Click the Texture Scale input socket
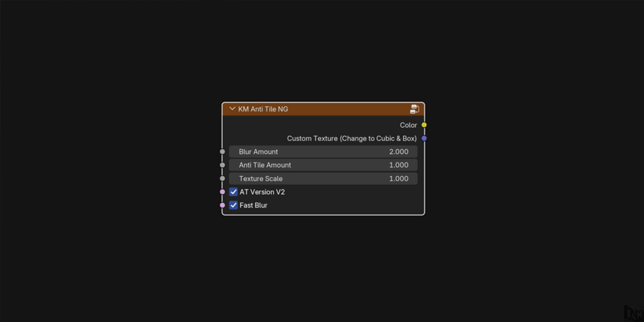Viewport: 644px width, 322px height. click(222, 179)
